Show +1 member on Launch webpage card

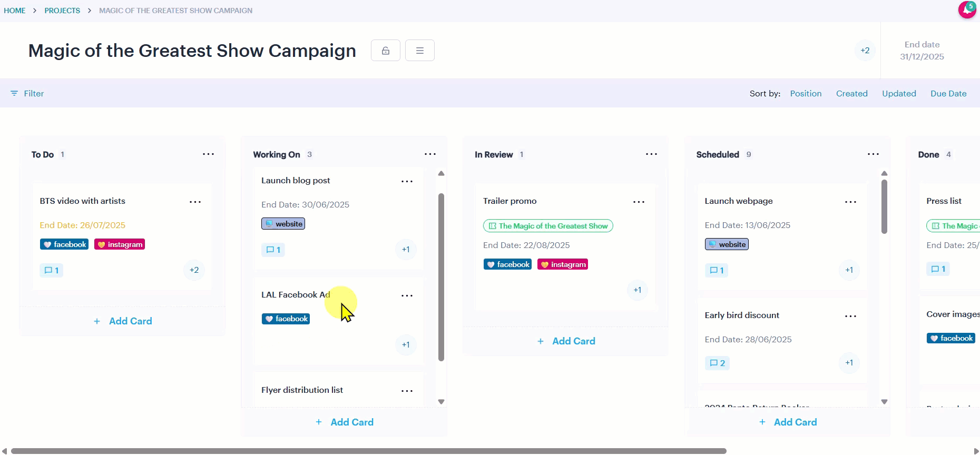(x=849, y=270)
